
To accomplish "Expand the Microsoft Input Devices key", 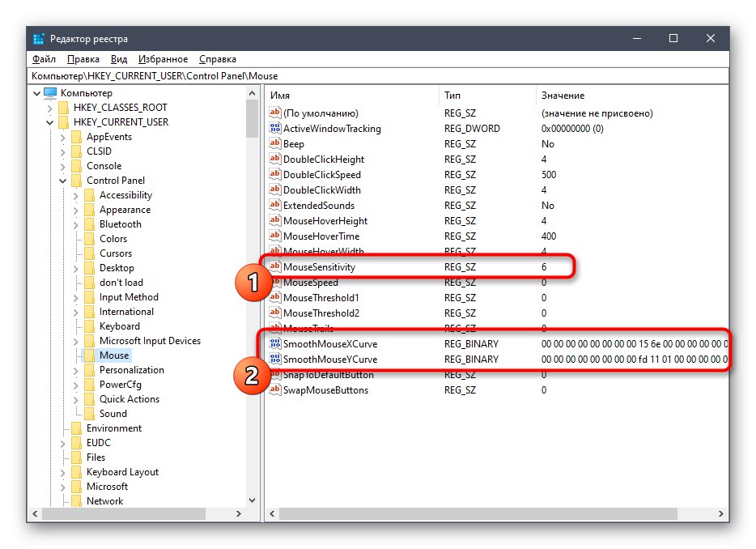I will (76, 342).
